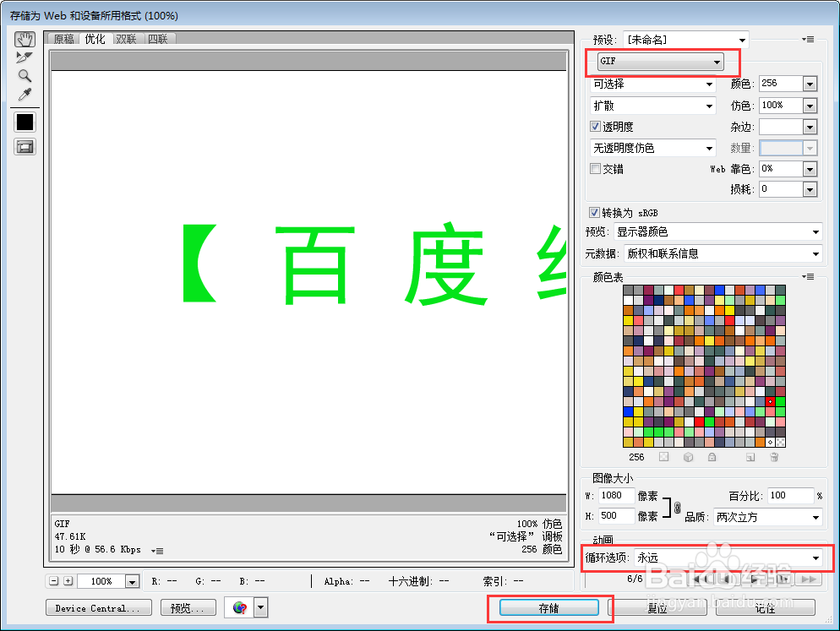Click the 记住 remember button

[766, 608]
